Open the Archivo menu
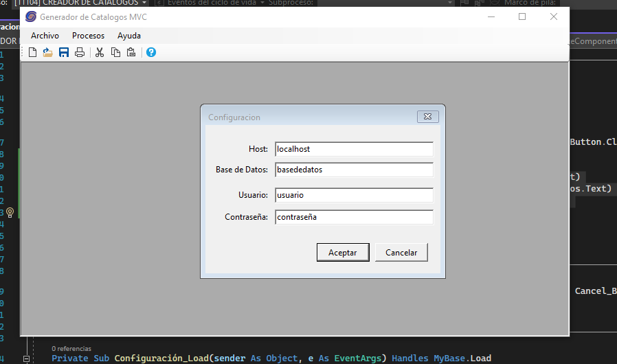617x364 pixels. pyautogui.click(x=45, y=36)
